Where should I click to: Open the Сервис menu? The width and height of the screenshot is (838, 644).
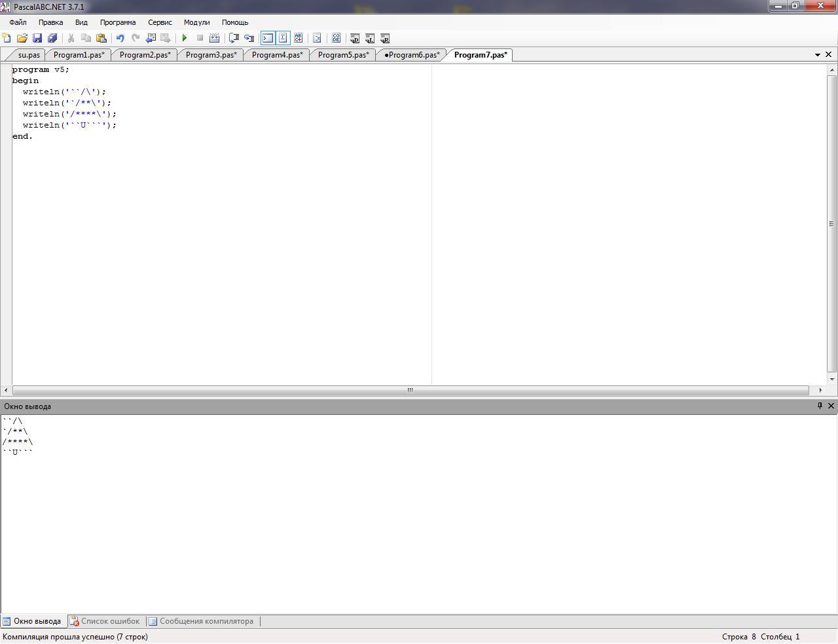point(160,22)
